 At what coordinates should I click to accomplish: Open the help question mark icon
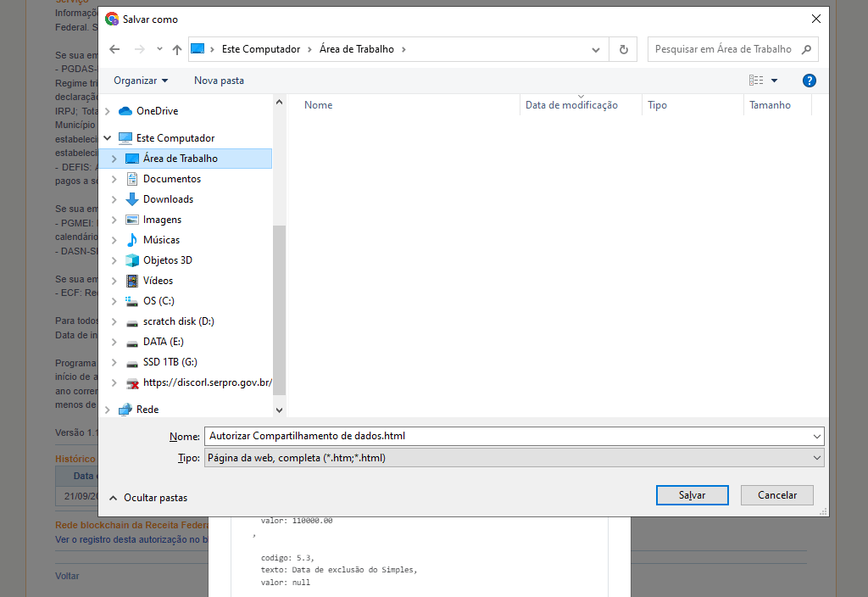[809, 81]
